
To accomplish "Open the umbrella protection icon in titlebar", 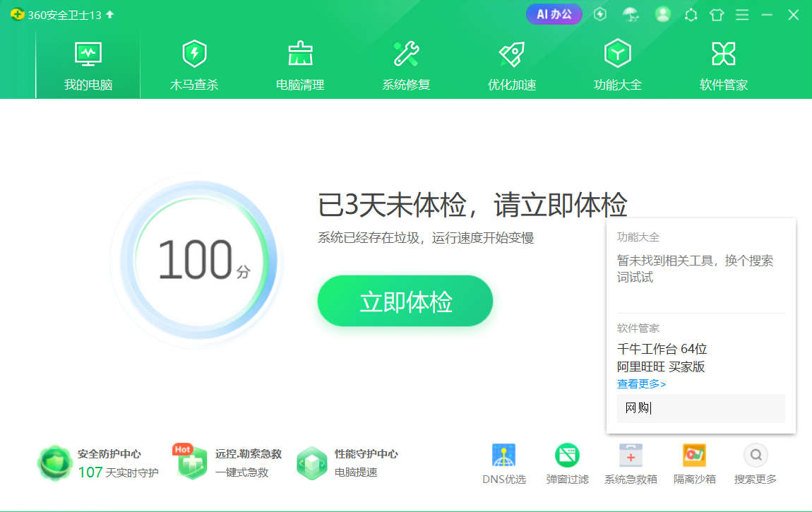I will click(631, 14).
